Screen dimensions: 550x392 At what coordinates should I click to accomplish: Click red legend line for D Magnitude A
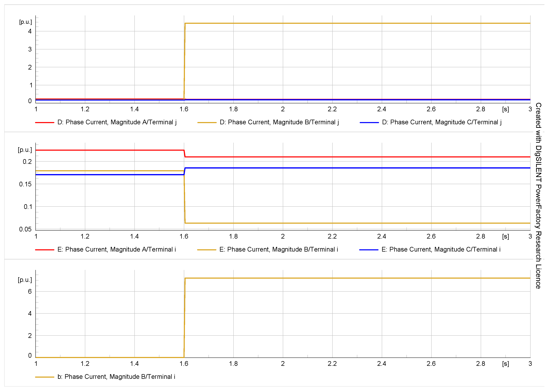coord(45,123)
